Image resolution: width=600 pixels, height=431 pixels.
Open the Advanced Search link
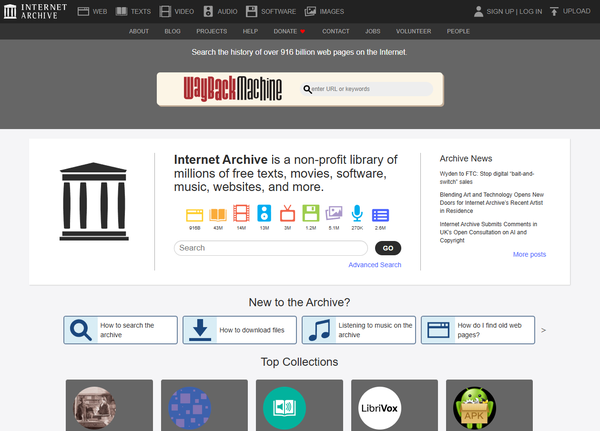[x=375, y=265]
